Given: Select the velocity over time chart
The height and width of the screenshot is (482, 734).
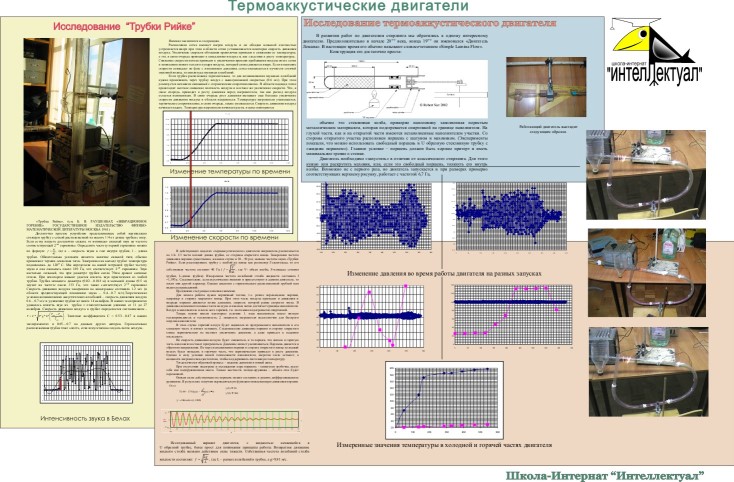Looking at the screenshot, I should [x=228, y=205].
